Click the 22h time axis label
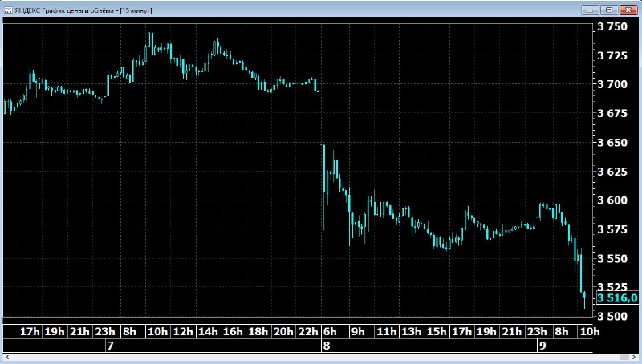 point(308,331)
